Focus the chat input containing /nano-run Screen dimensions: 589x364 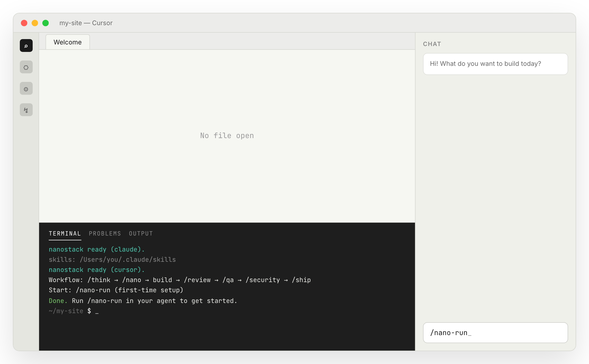(x=495, y=333)
